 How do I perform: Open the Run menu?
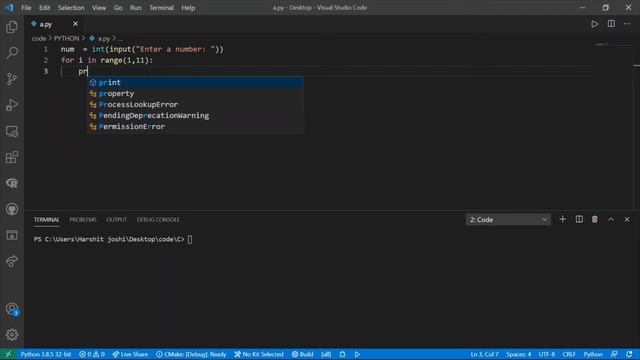136,8
